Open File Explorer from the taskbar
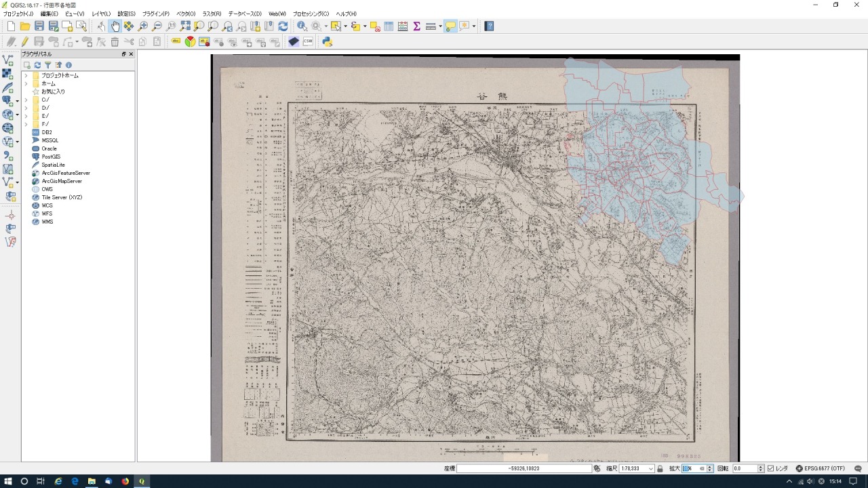The height and width of the screenshot is (488, 868). coord(92,481)
